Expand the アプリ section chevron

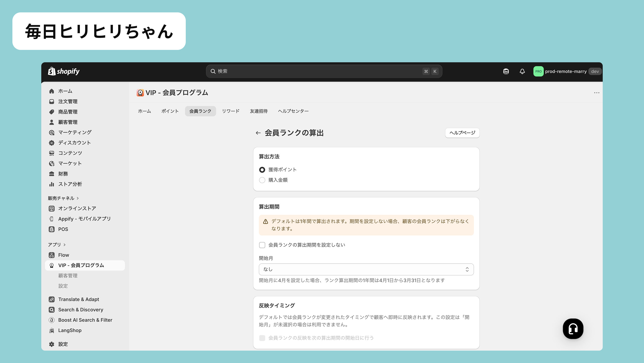64,245
